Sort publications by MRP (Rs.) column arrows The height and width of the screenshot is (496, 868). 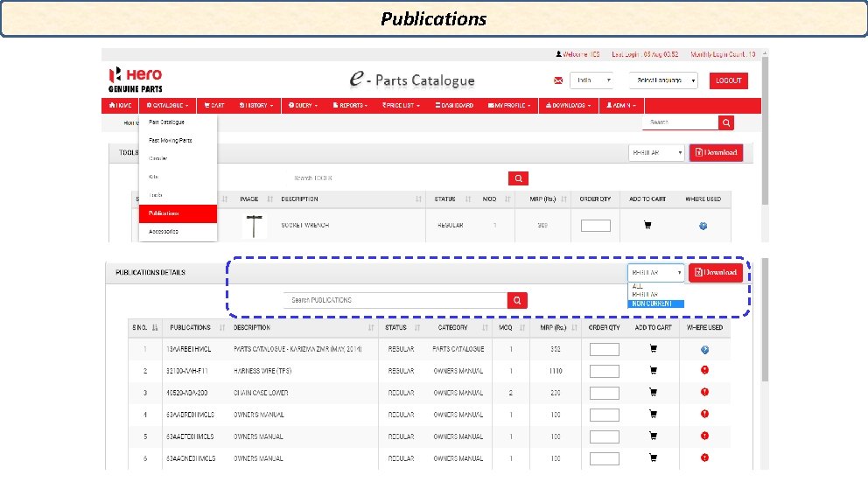pyautogui.click(x=575, y=328)
